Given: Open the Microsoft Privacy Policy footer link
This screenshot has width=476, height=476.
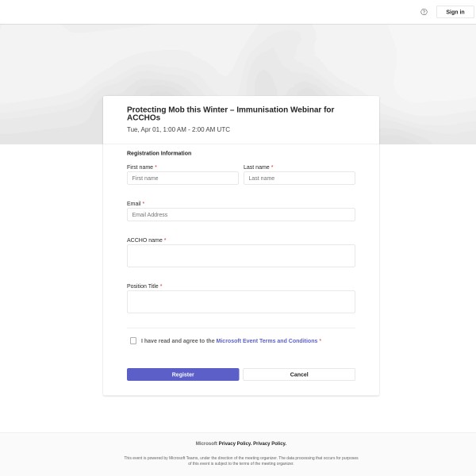Looking at the screenshot, I should [235, 443].
